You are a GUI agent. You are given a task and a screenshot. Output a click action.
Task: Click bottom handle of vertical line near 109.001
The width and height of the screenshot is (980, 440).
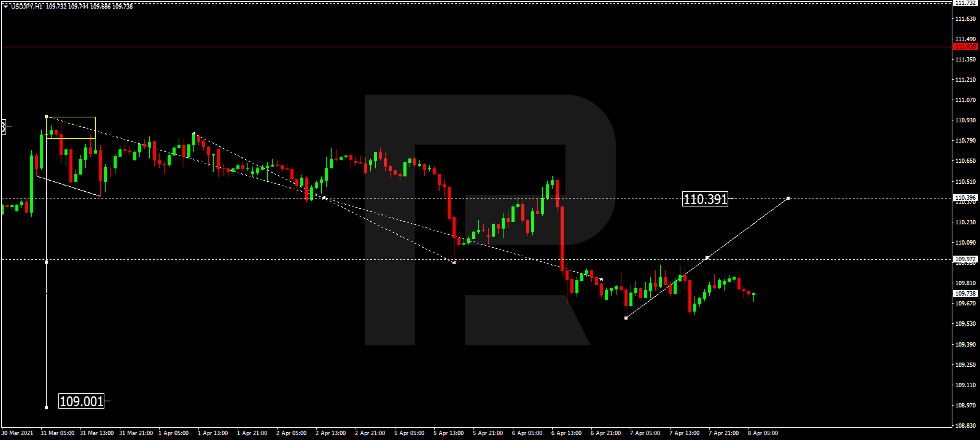point(47,407)
